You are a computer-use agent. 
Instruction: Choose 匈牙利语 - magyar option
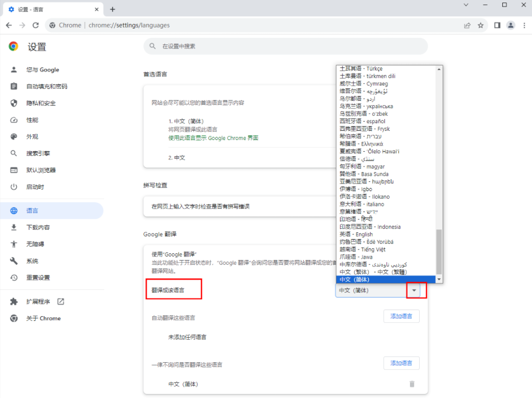(x=386, y=167)
